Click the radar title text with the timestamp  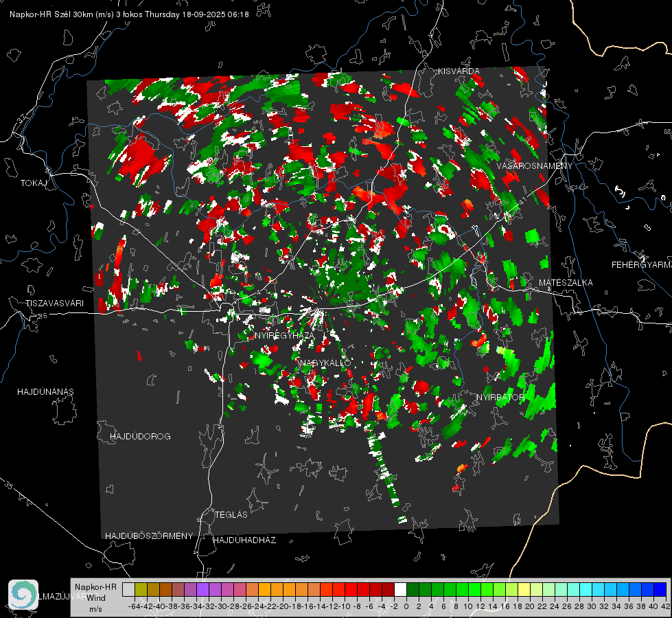tap(129, 14)
